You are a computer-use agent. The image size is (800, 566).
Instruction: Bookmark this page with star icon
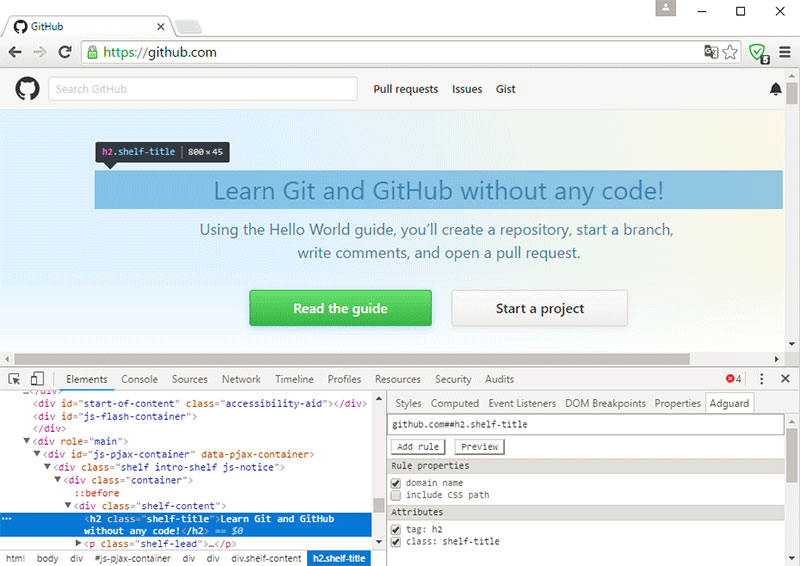[731, 52]
